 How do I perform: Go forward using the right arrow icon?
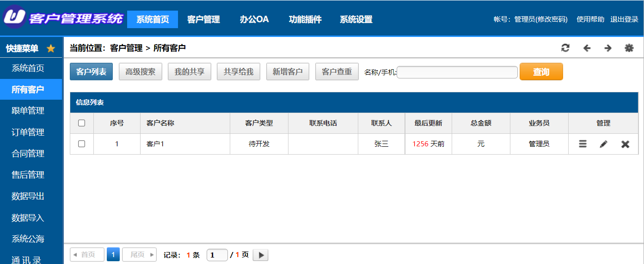point(608,48)
